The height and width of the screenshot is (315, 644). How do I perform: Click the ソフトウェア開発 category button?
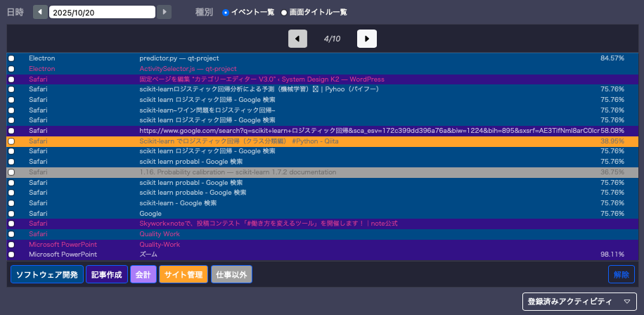pyautogui.click(x=46, y=274)
